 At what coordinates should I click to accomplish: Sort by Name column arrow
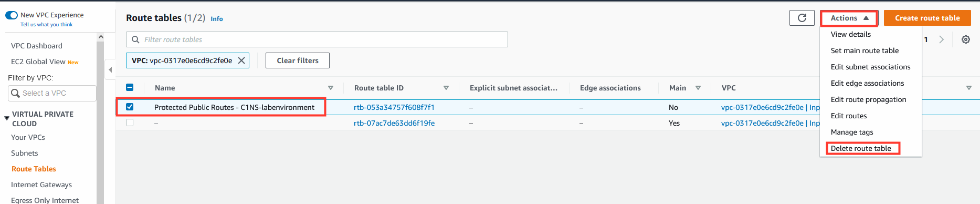coord(331,88)
